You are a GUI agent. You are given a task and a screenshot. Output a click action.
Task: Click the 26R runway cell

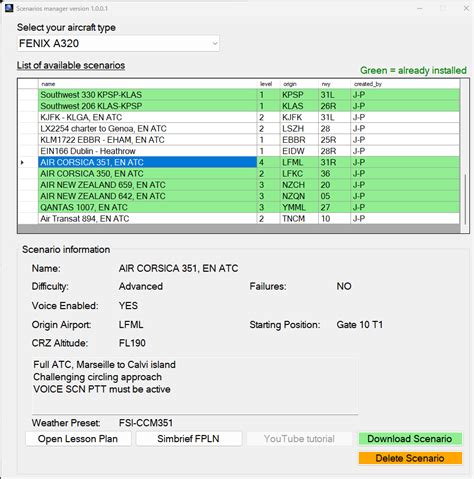tap(334, 106)
